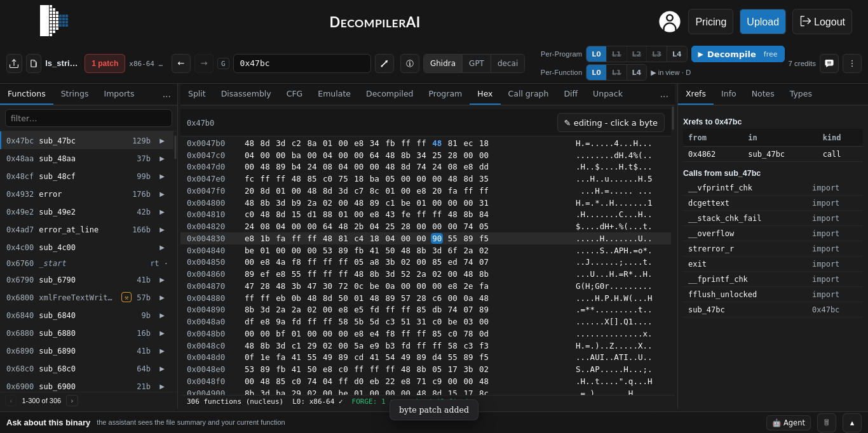Open the user account avatar
The image size is (868, 433).
(670, 22)
